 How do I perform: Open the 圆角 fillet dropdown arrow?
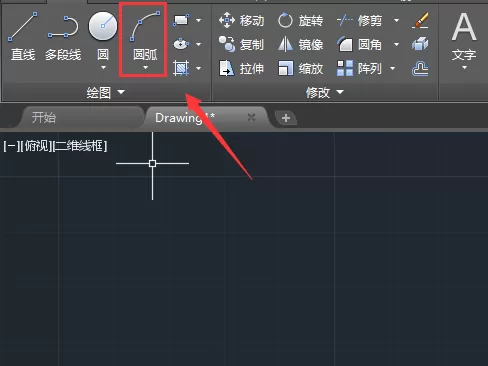[x=396, y=44]
